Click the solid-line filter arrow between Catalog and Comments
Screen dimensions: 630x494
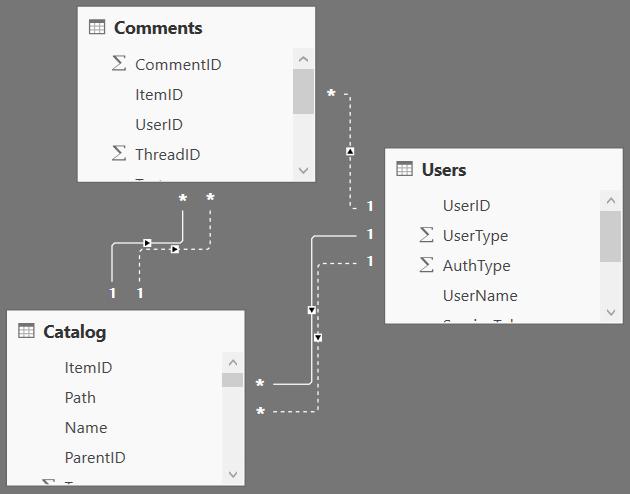147,243
